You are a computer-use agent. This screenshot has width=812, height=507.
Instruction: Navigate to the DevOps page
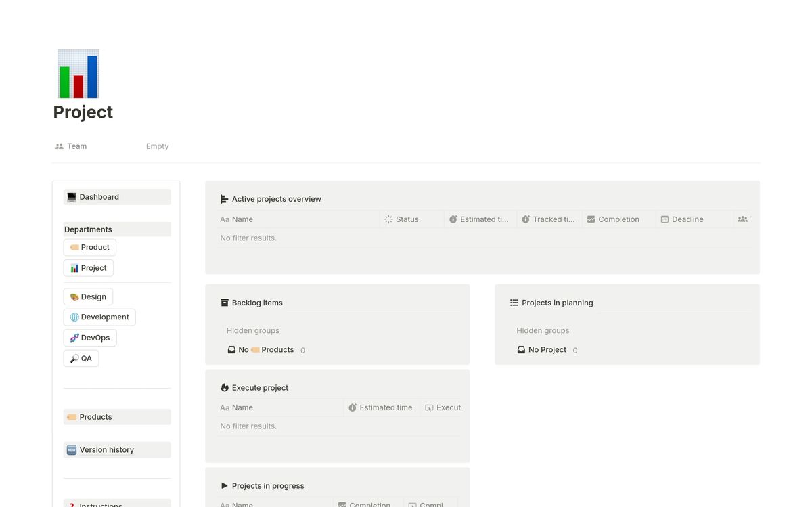click(90, 338)
